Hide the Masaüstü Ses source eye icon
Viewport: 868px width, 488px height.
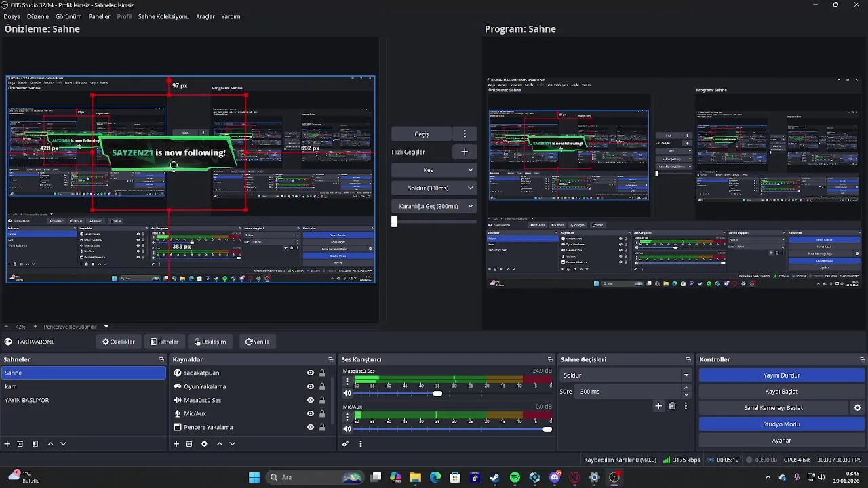311,400
